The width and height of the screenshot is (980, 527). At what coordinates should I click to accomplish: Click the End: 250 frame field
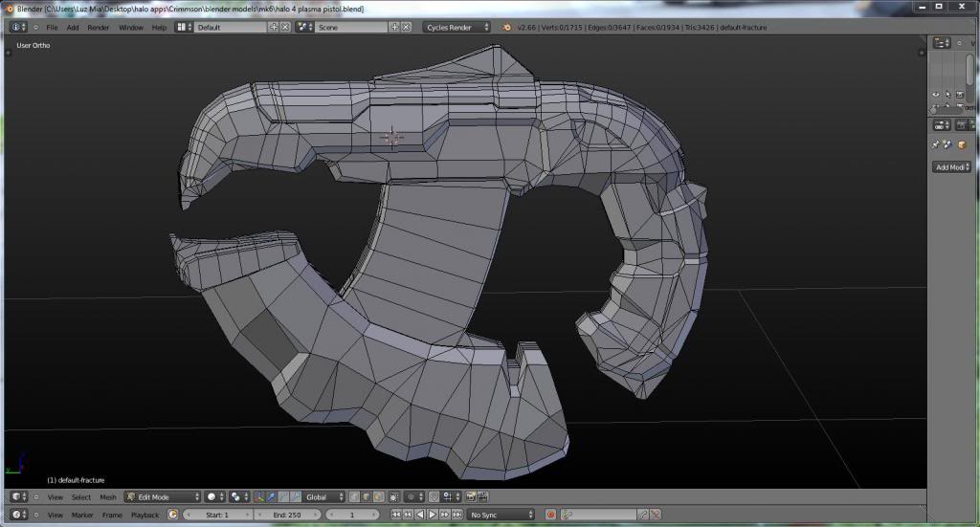287,515
